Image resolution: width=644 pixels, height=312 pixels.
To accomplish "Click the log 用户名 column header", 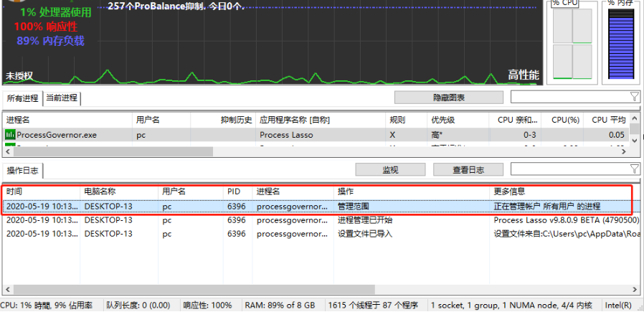I will 191,192.
